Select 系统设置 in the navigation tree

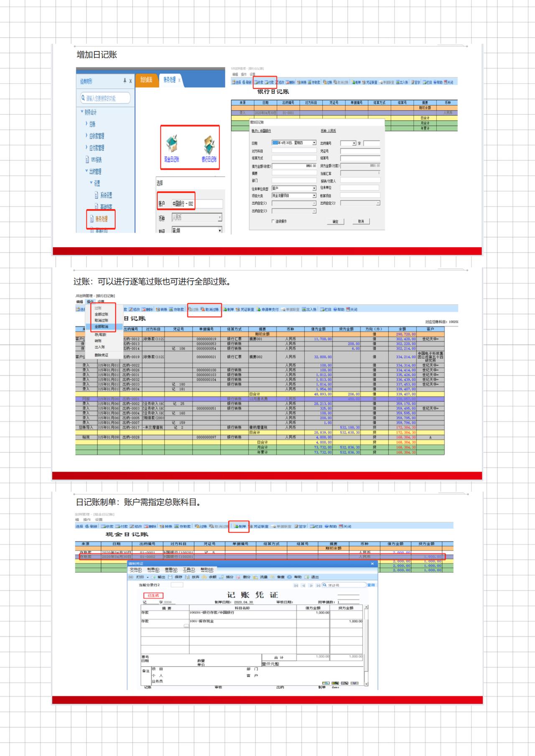(103, 195)
